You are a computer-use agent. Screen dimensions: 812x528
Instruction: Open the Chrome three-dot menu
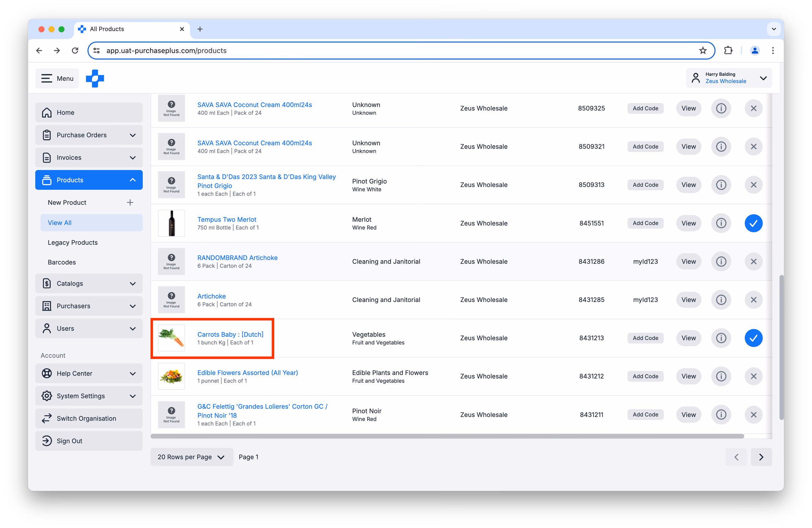pyautogui.click(x=773, y=51)
